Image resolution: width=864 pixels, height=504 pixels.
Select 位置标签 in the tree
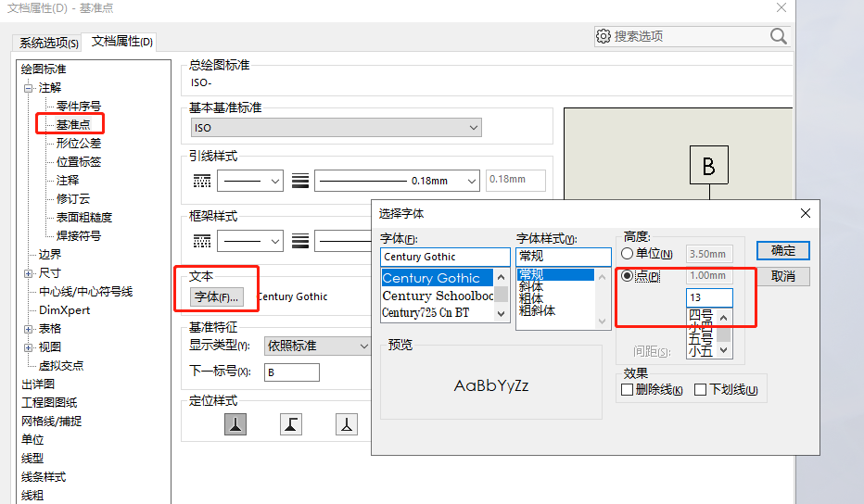[79, 162]
